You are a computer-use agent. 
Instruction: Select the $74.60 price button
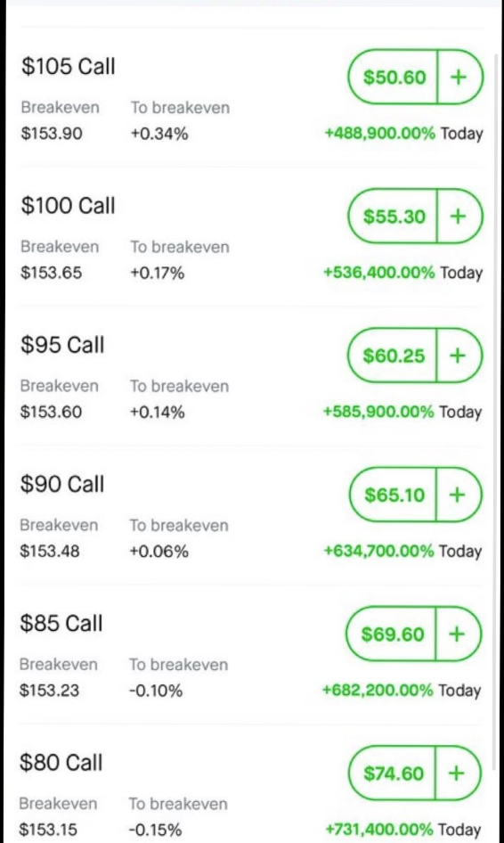[393, 773]
